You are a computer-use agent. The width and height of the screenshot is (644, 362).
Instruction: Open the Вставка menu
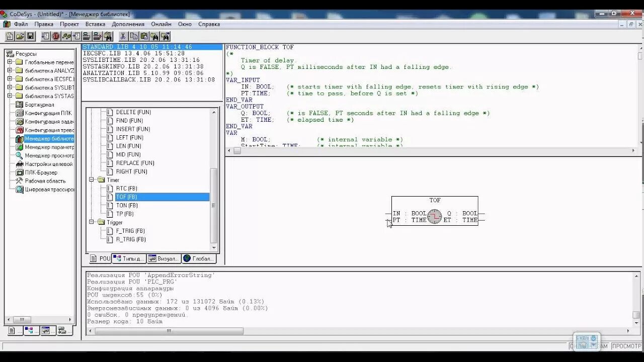coord(95,24)
